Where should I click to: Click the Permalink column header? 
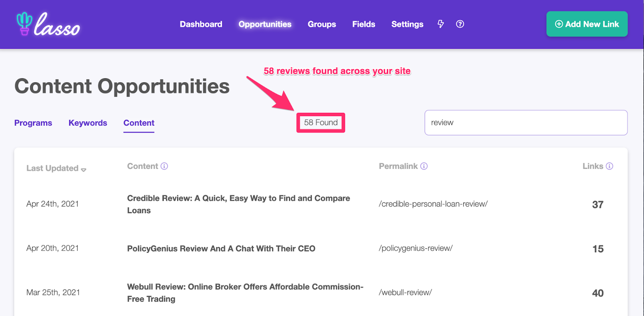click(x=398, y=166)
